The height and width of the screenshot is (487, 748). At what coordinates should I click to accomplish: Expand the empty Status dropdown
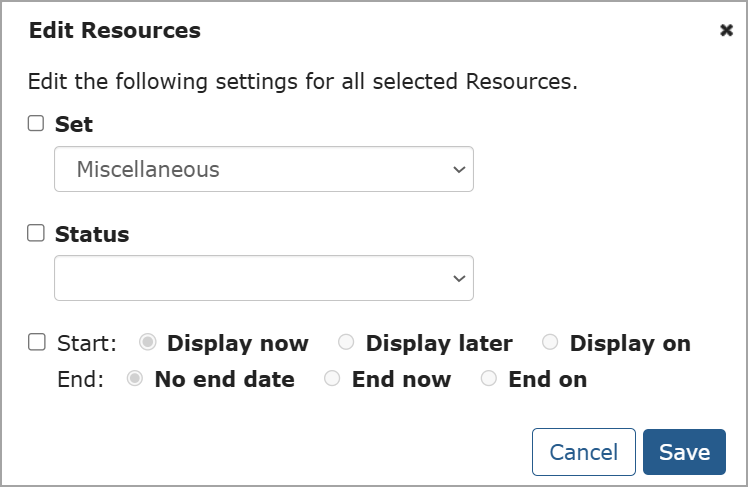[x=263, y=278]
